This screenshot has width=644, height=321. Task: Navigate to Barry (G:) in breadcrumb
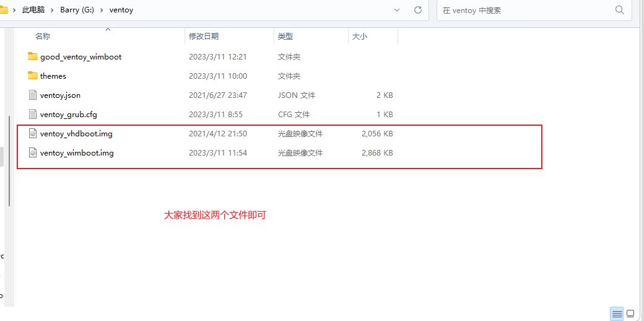coord(77,10)
